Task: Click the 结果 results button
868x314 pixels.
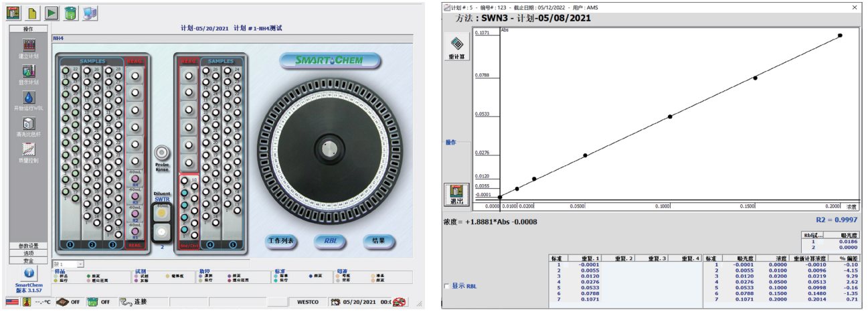Action: click(378, 240)
